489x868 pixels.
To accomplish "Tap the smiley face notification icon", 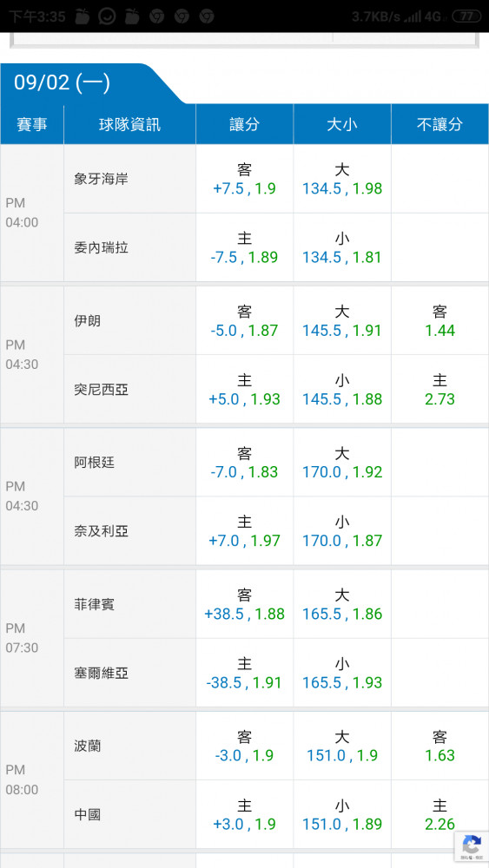I will [107, 16].
